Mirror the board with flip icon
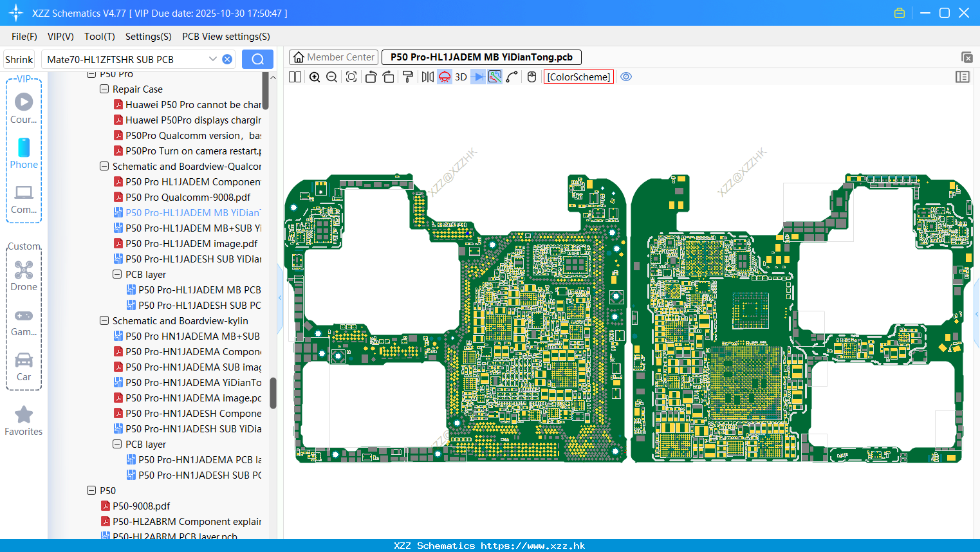This screenshot has height=552, width=980. (x=427, y=77)
